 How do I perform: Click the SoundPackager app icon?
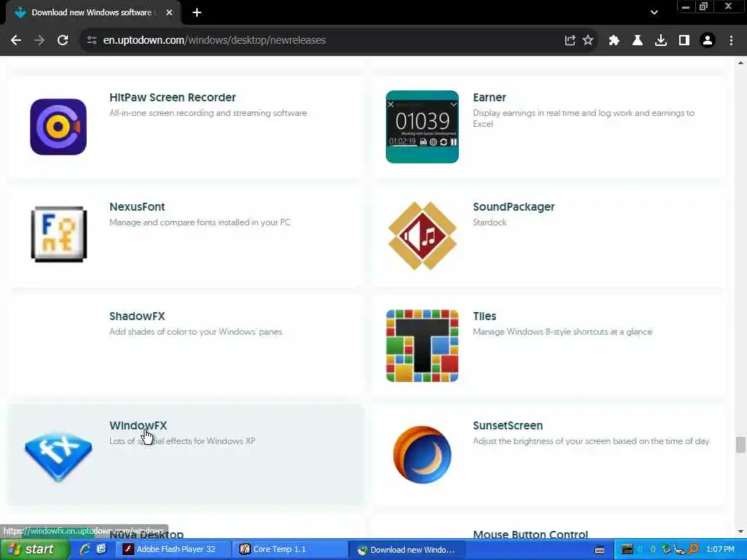click(x=422, y=236)
